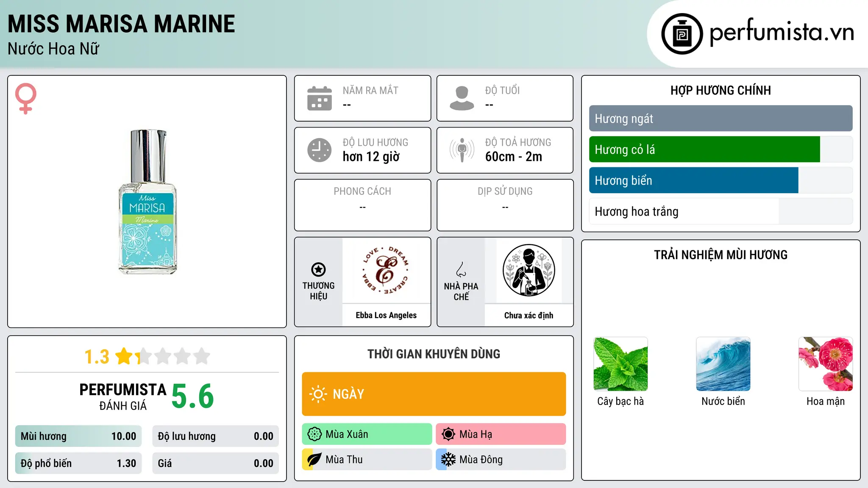
Task: Click the perfumista.vn site name
Action: 782,33
